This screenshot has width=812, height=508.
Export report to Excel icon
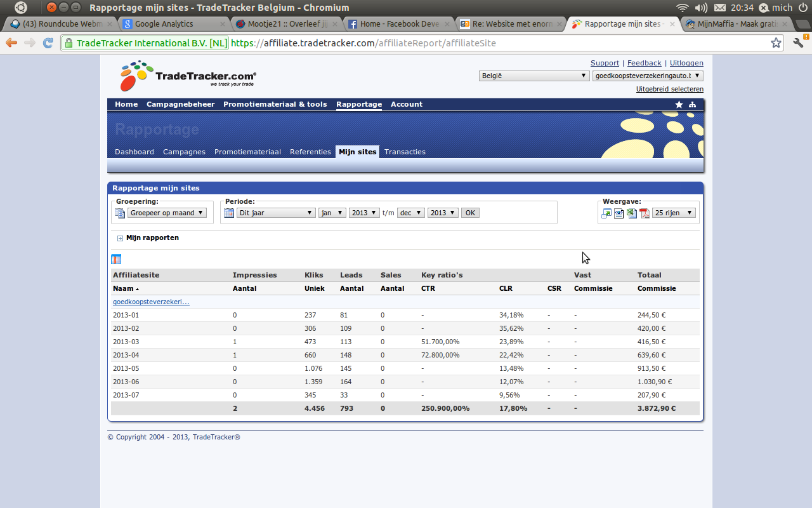[632, 213]
